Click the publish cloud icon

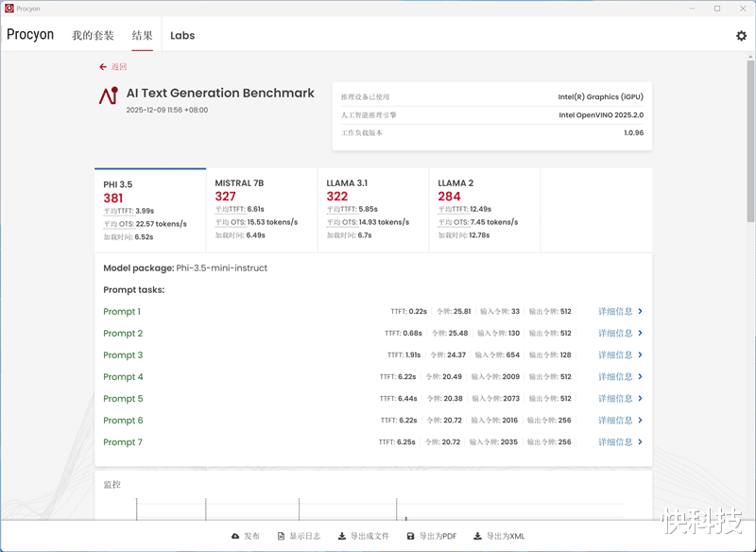pos(235,536)
